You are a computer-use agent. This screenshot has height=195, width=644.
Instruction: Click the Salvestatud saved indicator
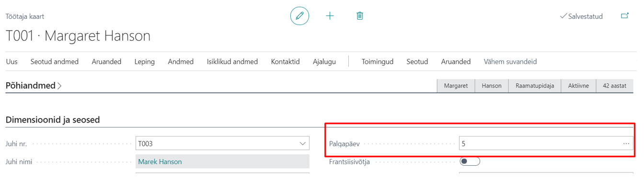(x=581, y=16)
